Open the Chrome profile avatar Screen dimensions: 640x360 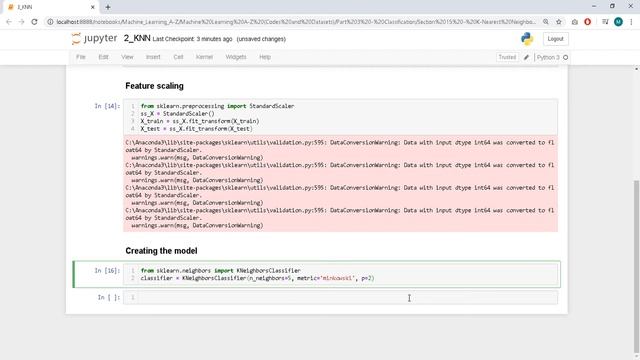[x=618, y=22]
